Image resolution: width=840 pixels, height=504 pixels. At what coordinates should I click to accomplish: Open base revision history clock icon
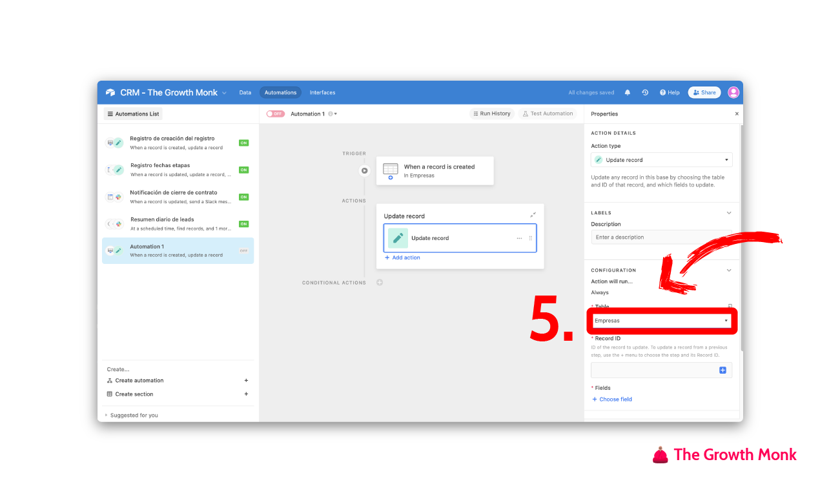tap(645, 92)
